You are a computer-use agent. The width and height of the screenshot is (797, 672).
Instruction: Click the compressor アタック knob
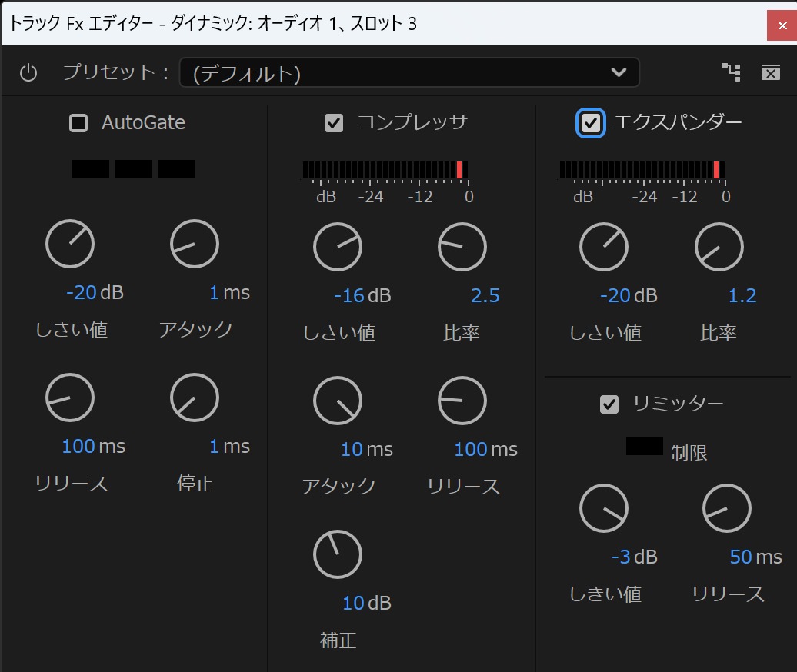pyautogui.click(x=338, y=401)
